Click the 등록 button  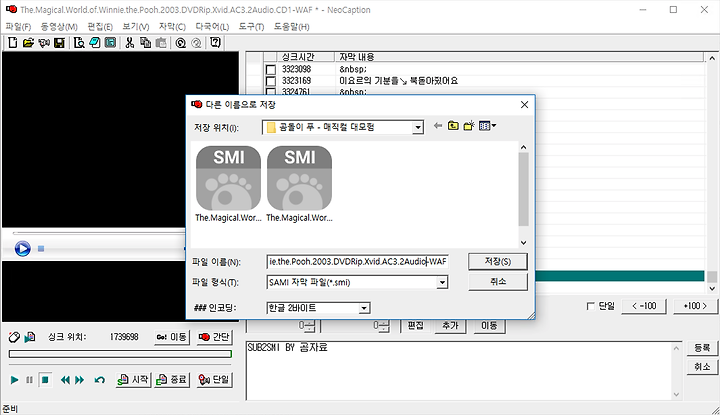[702, 348]
